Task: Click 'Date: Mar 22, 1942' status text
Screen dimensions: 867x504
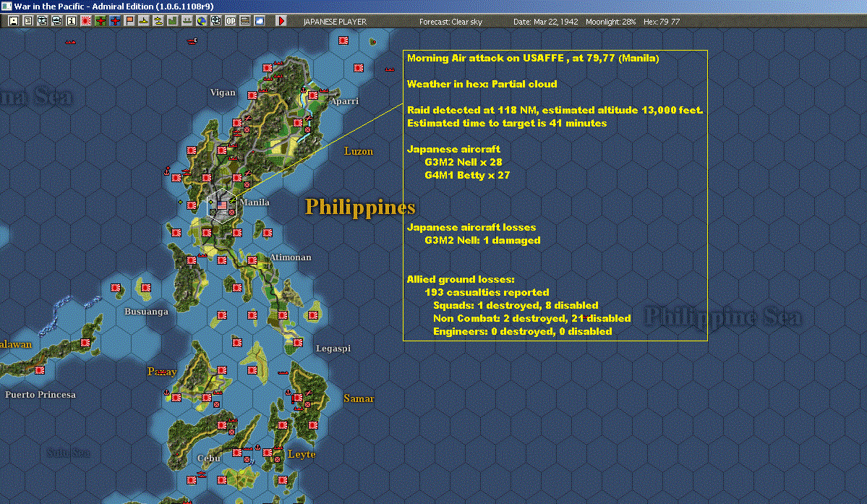Action: click(546, 22)
